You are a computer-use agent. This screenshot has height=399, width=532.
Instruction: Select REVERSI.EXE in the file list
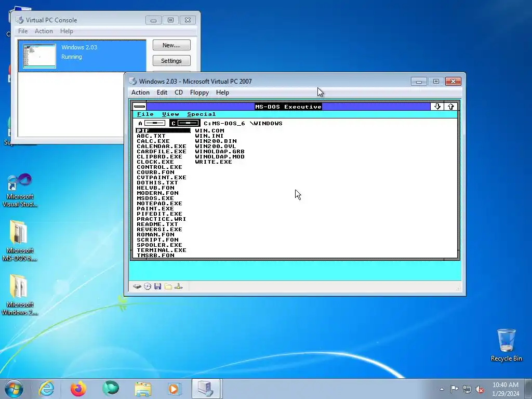click(159, 229)
